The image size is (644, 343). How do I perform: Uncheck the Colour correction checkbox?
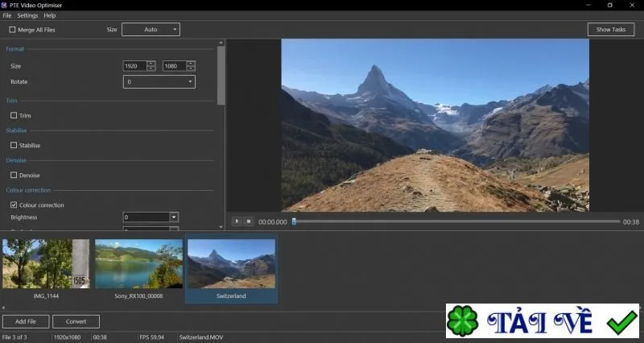pos(14,205)
